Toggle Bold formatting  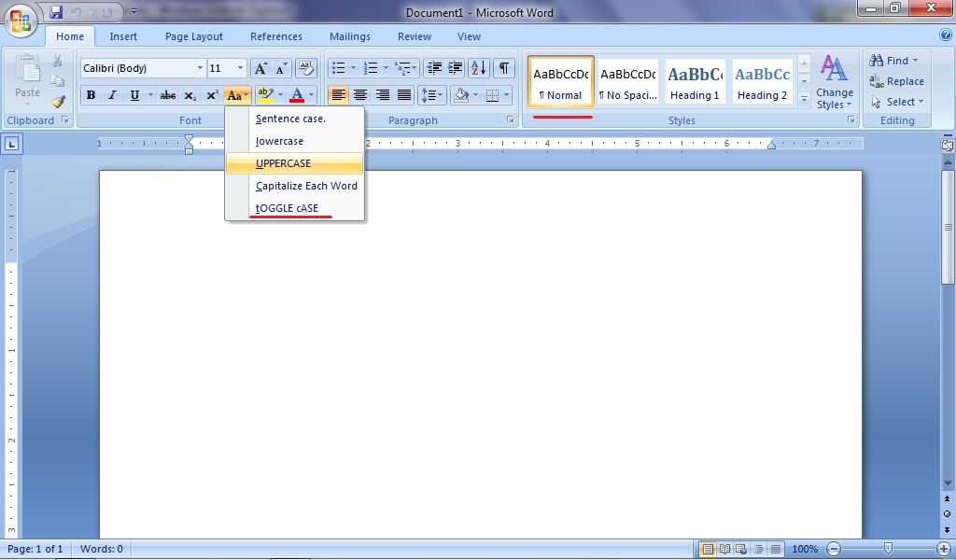pos(91,95)
